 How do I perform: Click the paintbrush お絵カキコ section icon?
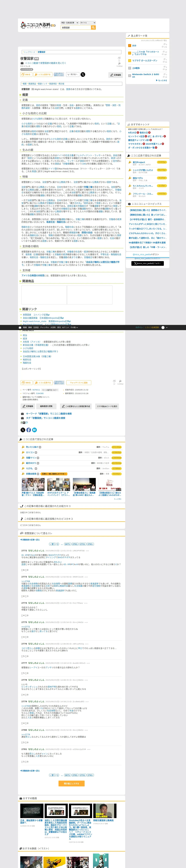22,506
